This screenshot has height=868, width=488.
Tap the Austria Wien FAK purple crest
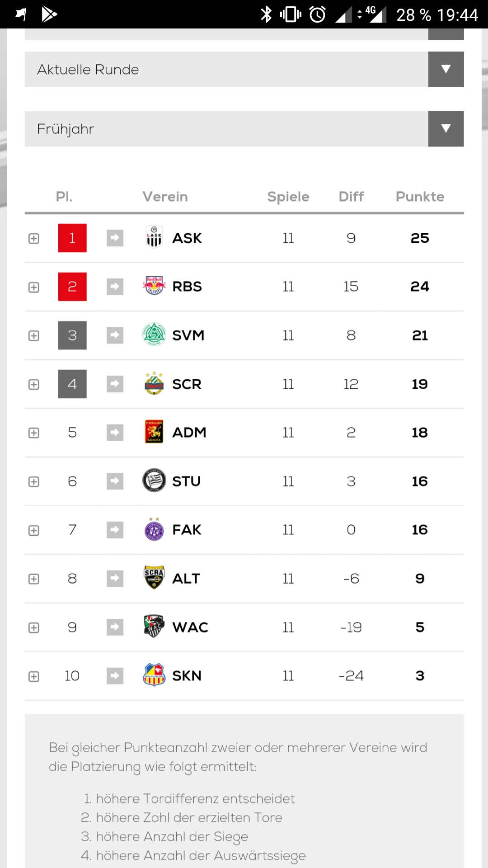(154, 529)
